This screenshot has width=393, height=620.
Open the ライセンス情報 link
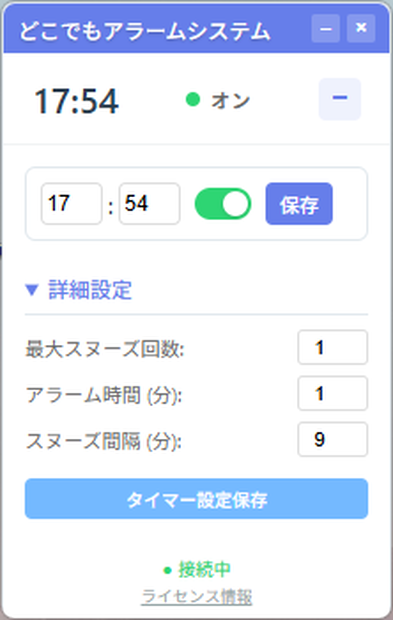point(196,596)
